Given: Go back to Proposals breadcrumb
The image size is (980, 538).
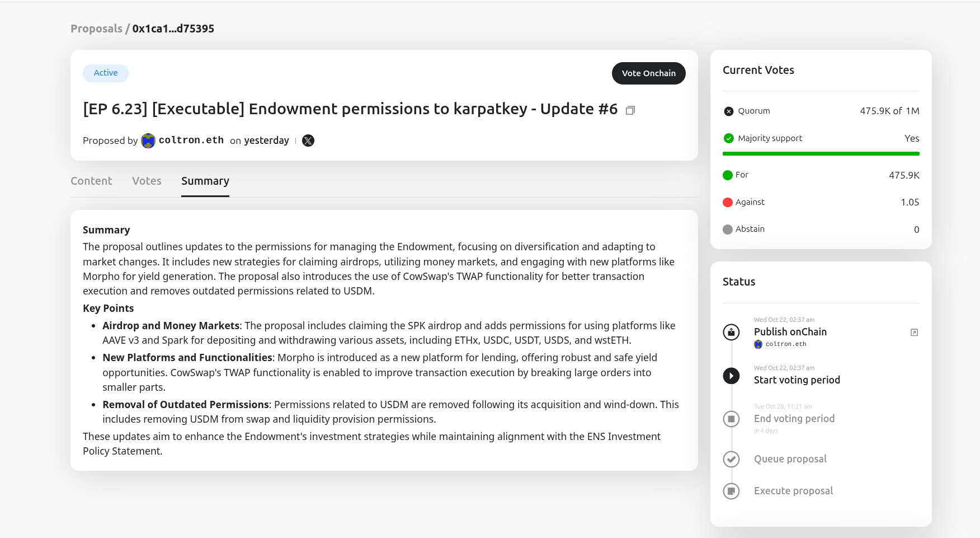Looking at the screenshot, I should click(x=96, y=29).
